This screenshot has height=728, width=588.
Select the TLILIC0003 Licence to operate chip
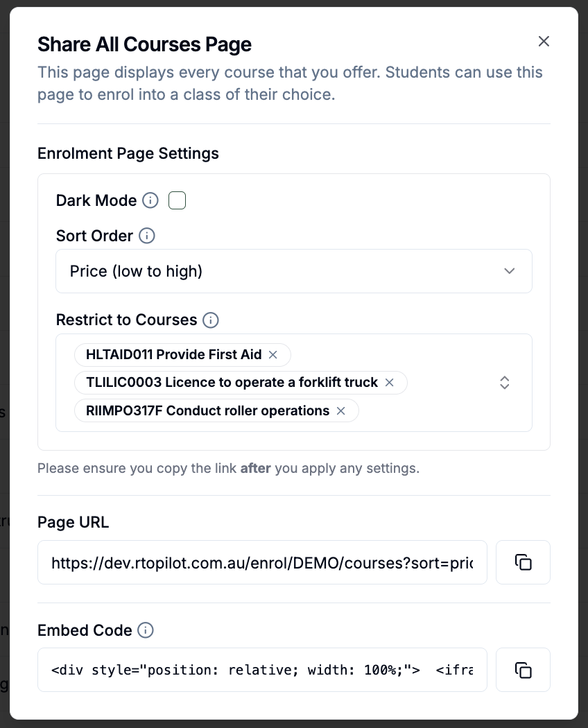click(x=232, y=383)
